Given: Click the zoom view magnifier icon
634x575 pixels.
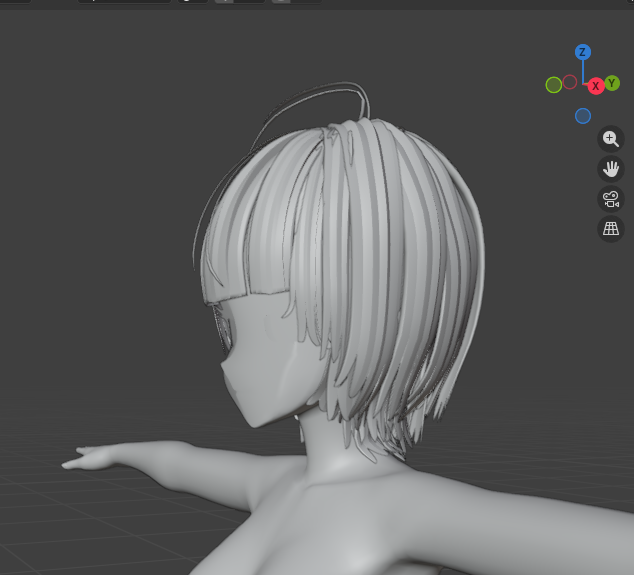Looking at the screenshot, I should pyautogui.click(x=611, y=139).
